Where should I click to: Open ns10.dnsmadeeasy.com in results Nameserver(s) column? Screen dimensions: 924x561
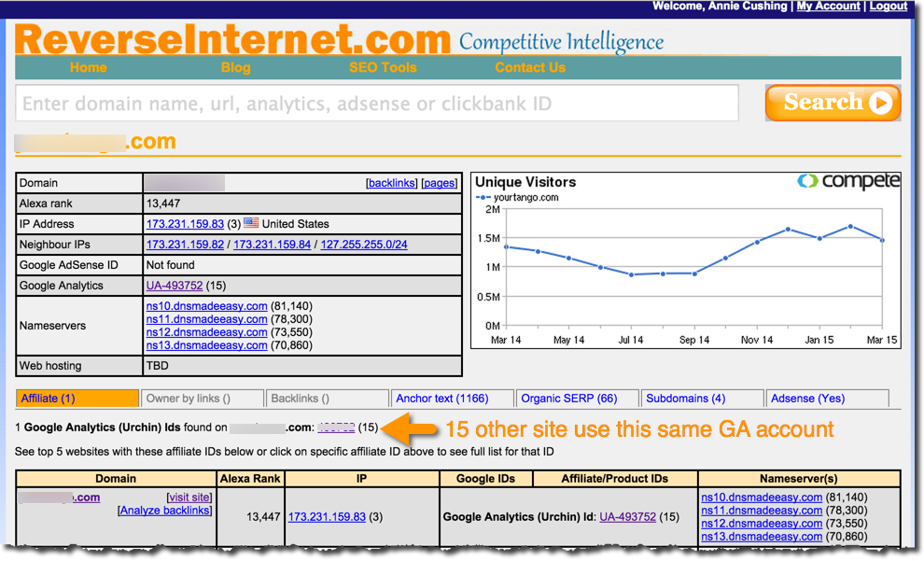[762, 498]
